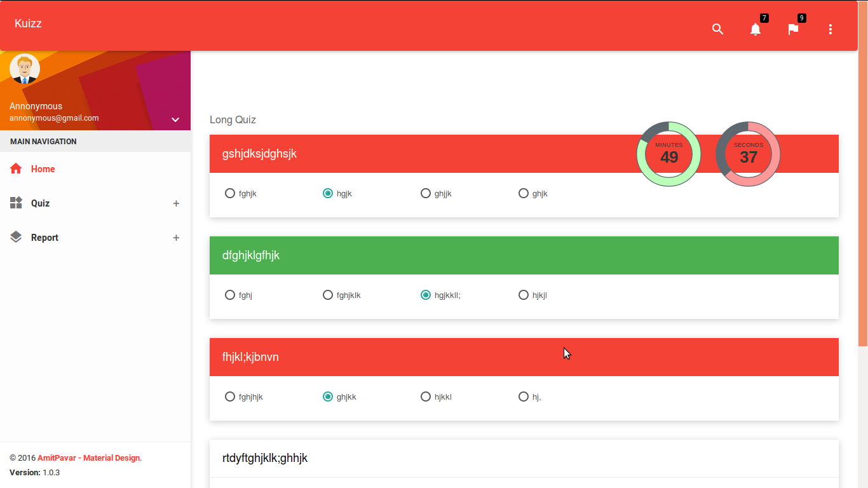Click the Annonymous user avatar picture

25,69
